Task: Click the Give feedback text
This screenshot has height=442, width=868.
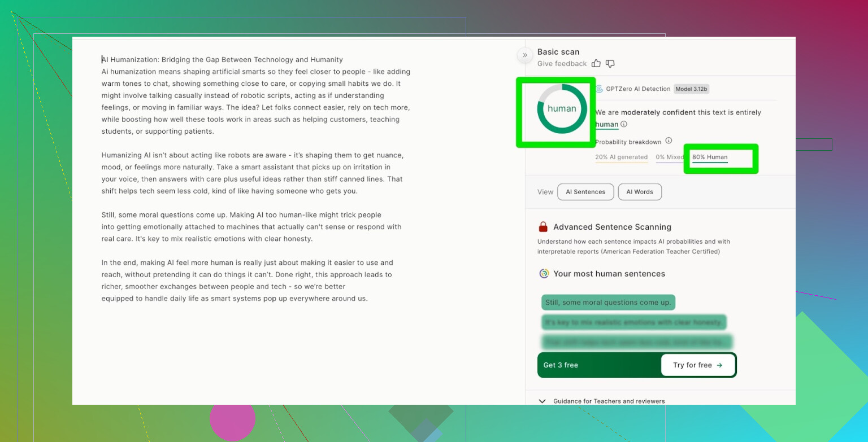Action: [562, 64]
